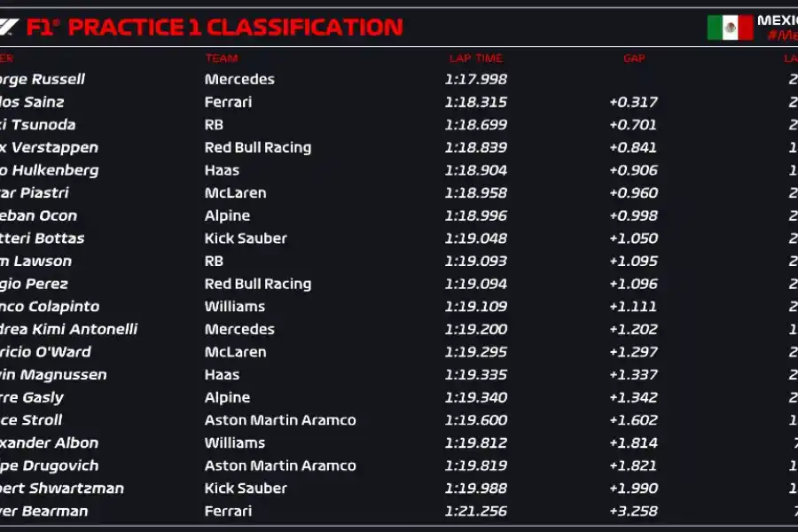Select the LAP TIME column header

(x=475, y=59)
